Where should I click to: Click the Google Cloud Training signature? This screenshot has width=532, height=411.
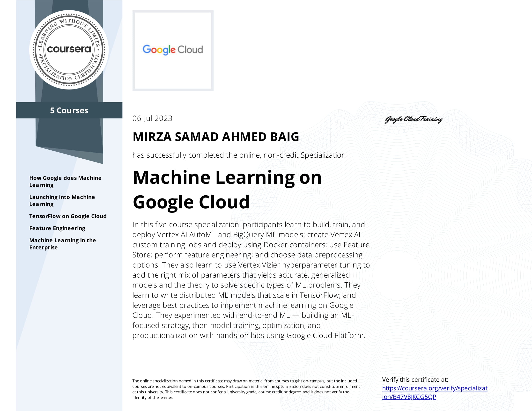[414, 119]
